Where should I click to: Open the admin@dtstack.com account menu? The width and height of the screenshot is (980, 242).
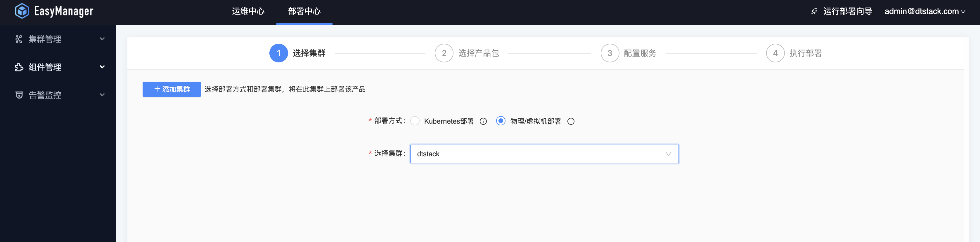click(924, 11)
